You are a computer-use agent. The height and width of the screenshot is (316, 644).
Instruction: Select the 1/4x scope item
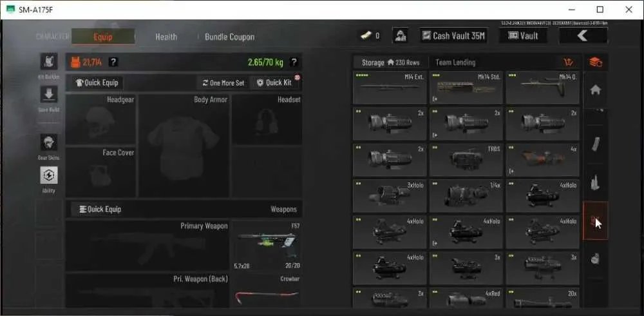pos(466,196)
